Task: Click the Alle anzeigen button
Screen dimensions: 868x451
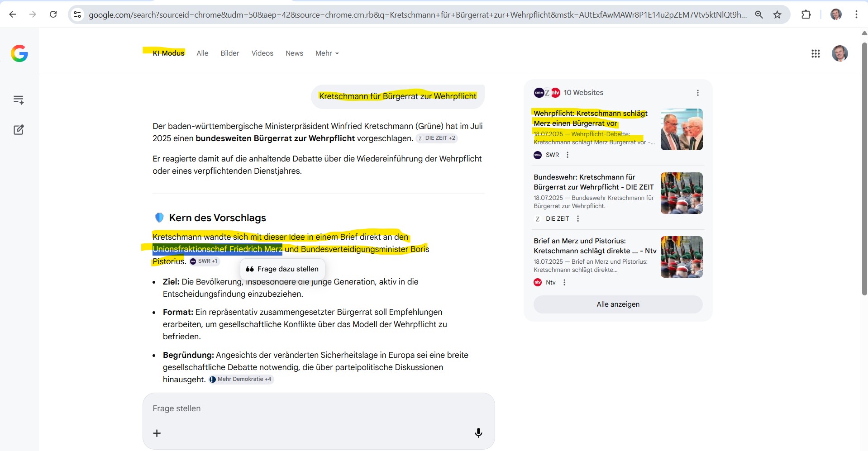Action: pos(618,304)
